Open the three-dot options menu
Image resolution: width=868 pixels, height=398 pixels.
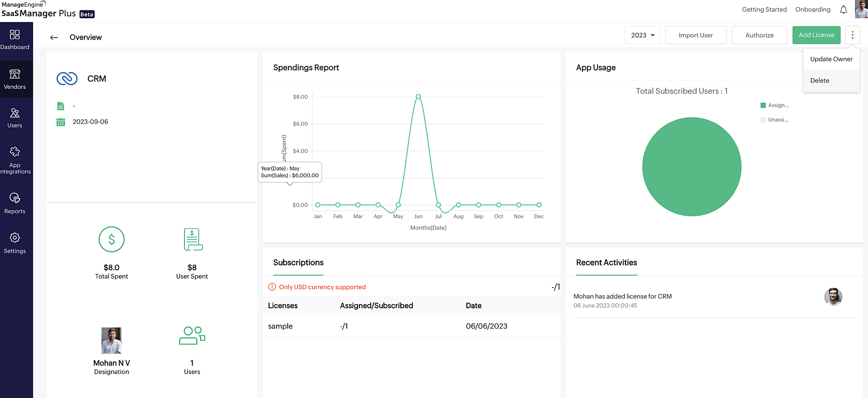[x=852, y=35]
